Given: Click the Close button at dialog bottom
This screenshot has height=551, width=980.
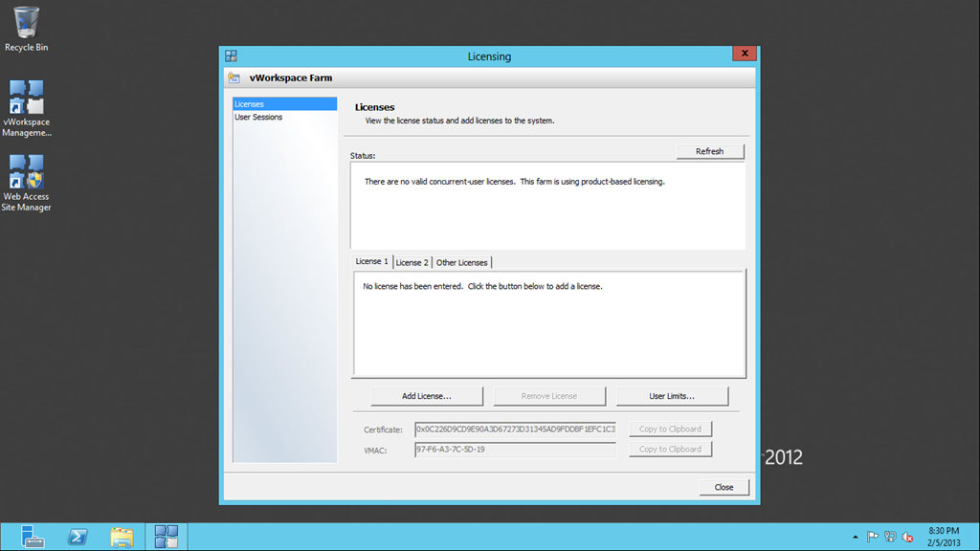Looking at the screenshot, I should tap(724, 487).
